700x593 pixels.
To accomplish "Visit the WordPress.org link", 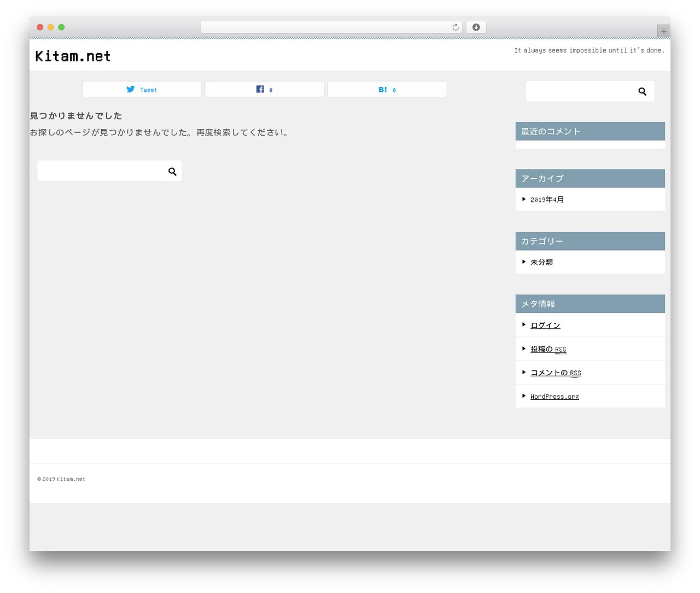I will pos(555,397).
